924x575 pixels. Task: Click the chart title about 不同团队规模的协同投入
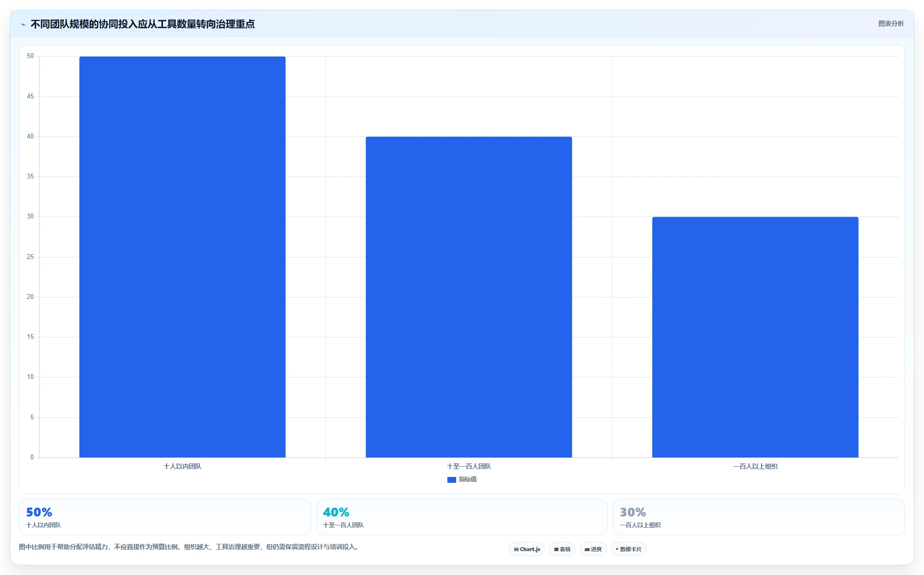(142, 24)
